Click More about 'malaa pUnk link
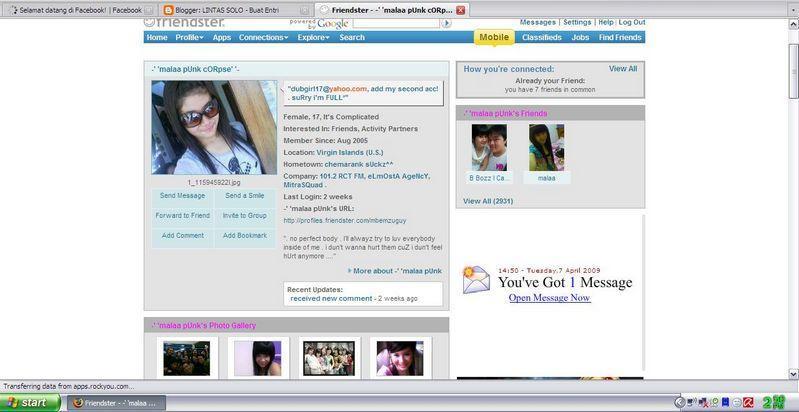Image resolution: width=799 pixels, height=412 pixels. [395, 271]
